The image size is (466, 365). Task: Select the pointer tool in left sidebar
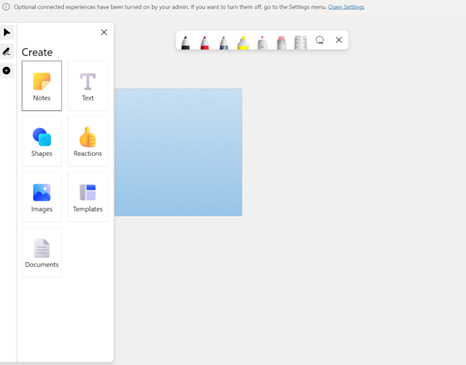tap(7, 32)
